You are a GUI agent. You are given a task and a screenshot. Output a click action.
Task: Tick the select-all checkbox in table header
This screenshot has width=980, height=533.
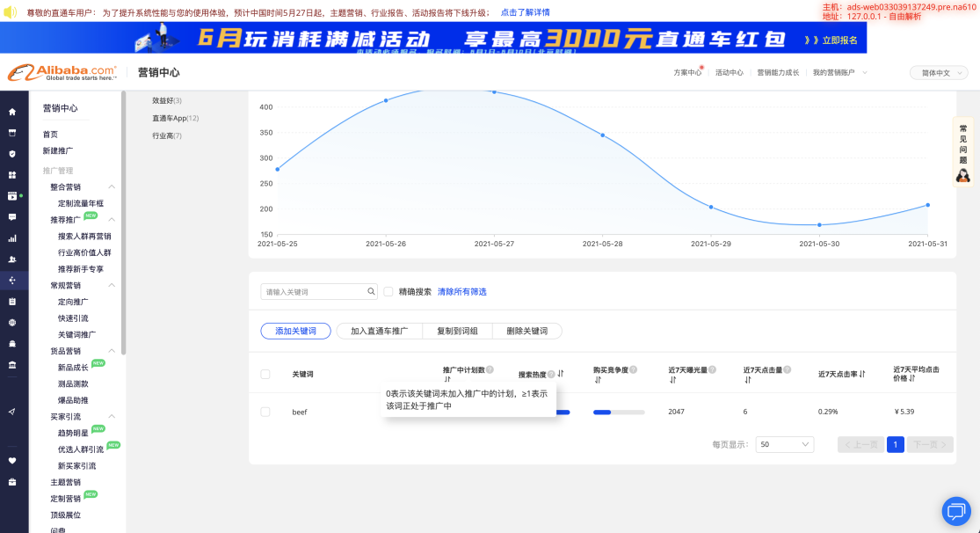[x=265, y=374]
